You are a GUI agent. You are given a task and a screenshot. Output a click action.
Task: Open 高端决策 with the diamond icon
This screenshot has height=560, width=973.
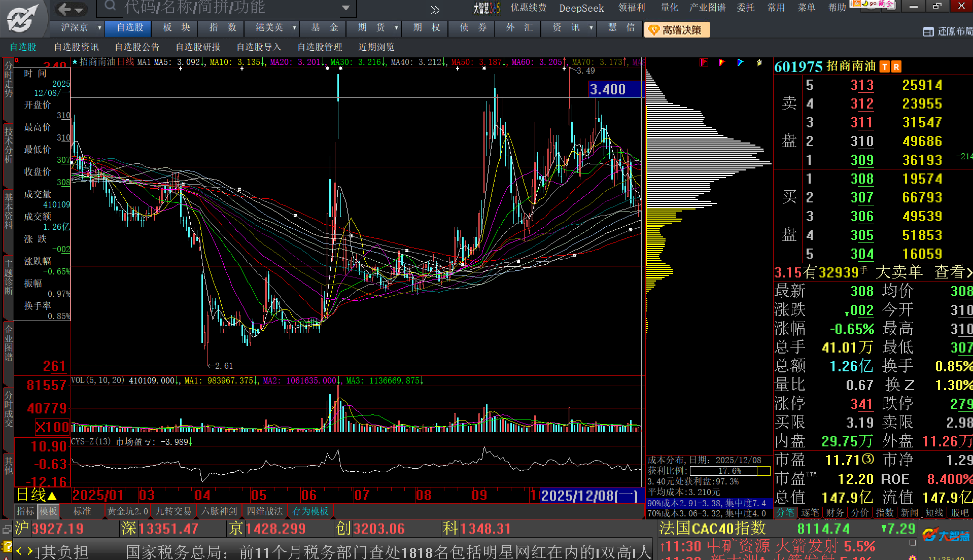click(677, 30)
